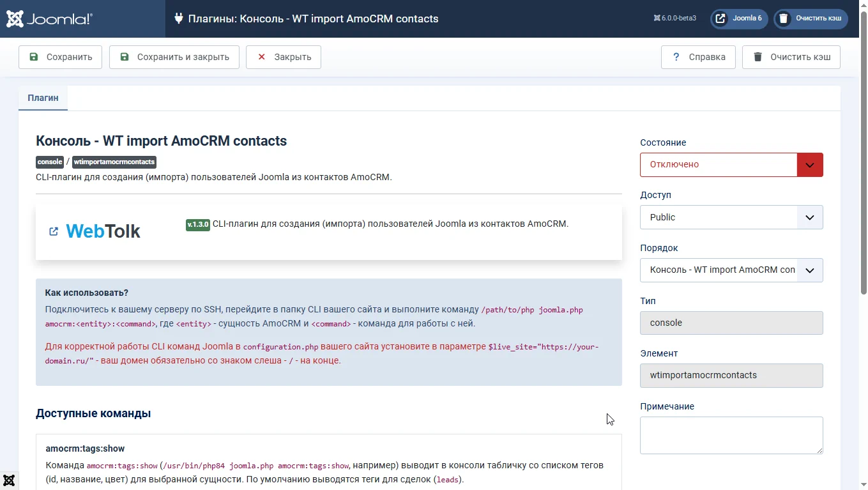Open the Справка help button

(x=698, y=57)
